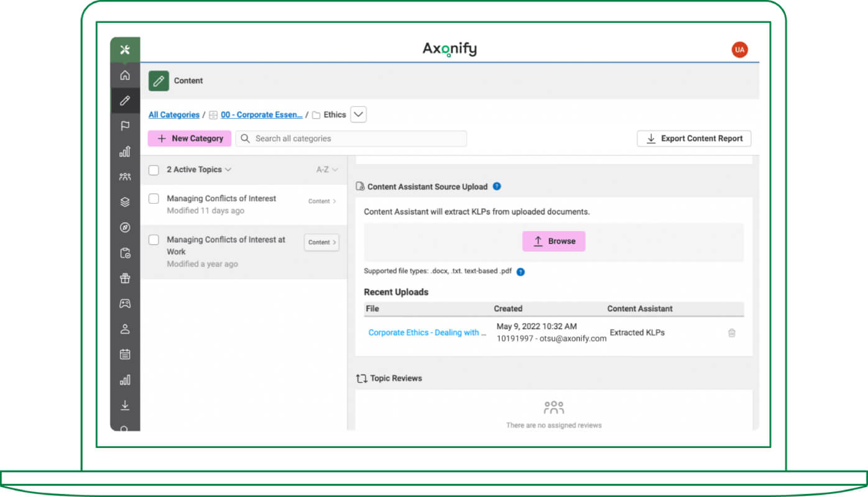Go to Home in the sidebar
The width and height of the screenshot is (868, 497).
(125, 75)
